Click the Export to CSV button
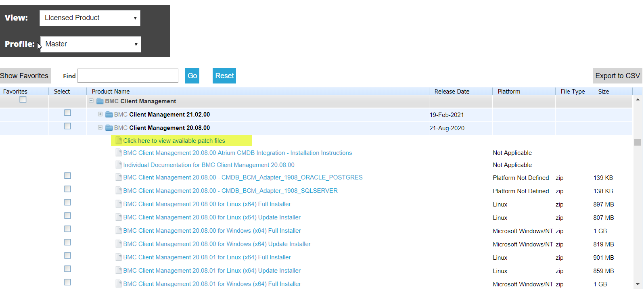644x292 pixels. coord(617,76)
